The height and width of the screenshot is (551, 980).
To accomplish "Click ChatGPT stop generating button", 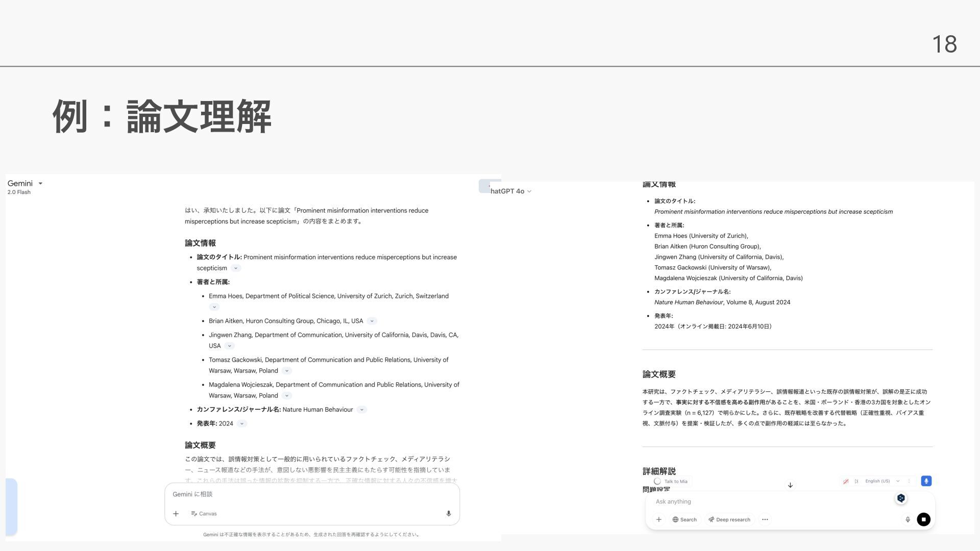I will tap(923, 519).
